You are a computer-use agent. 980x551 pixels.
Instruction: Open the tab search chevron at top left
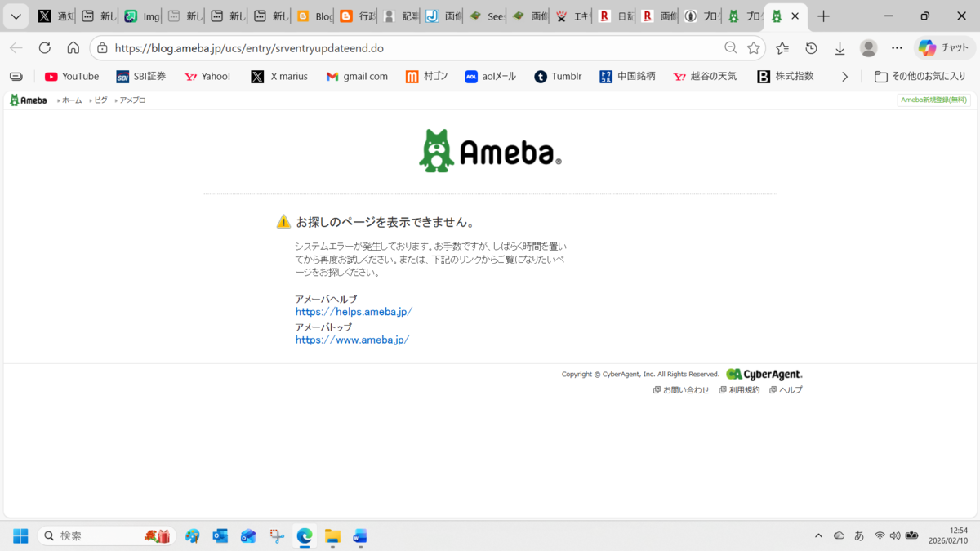pos(16,16)
